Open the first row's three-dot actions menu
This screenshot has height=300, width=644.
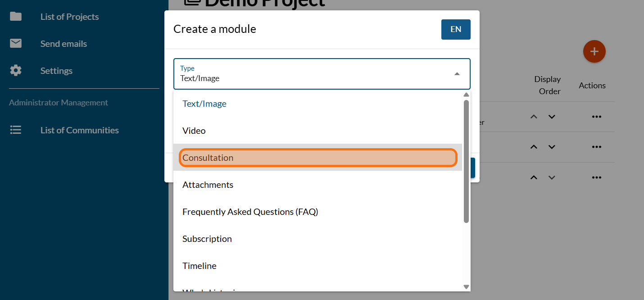pos(597,117)
